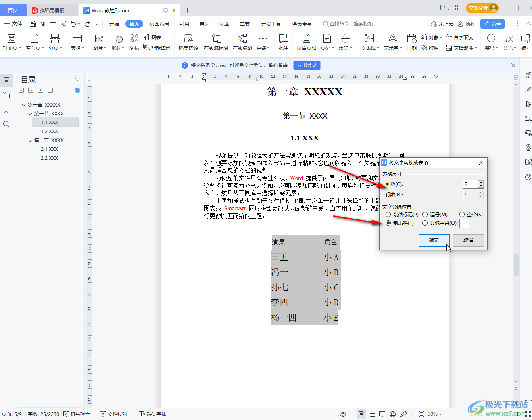Open the search panel in sidebar
This screenshot has height=420, width=532.
click(x=6, y=124)
